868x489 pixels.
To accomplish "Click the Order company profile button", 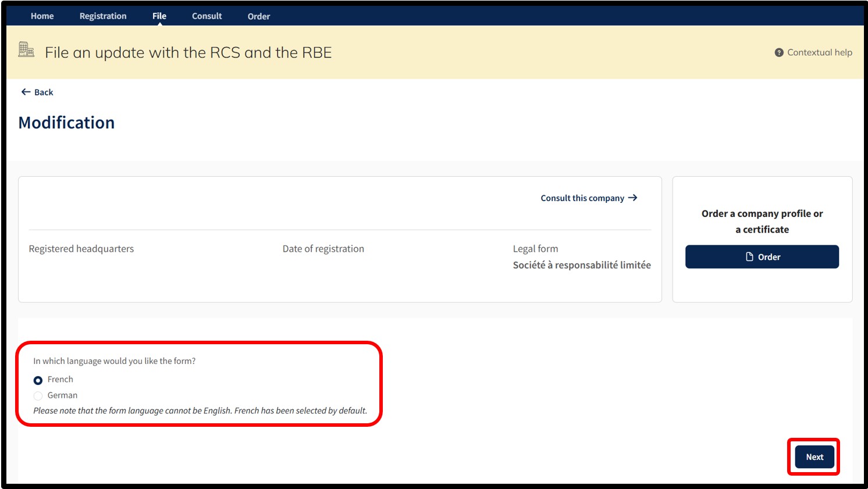I will click(x=762, y=256).
